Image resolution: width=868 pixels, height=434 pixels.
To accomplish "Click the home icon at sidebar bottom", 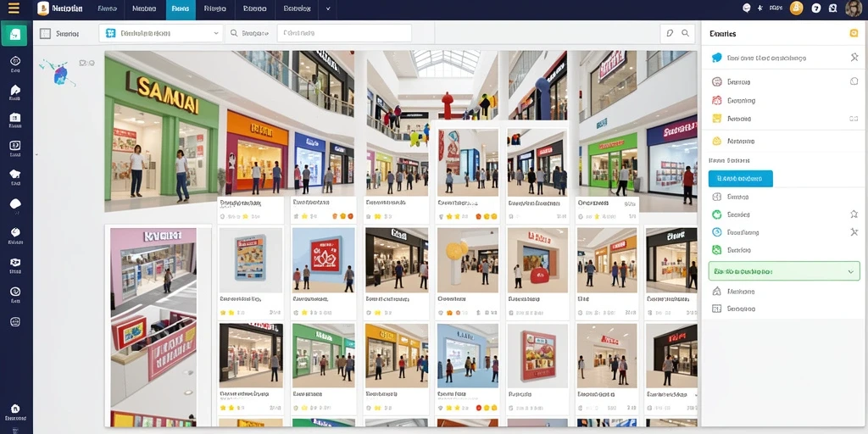I will [x=15, y=409].
